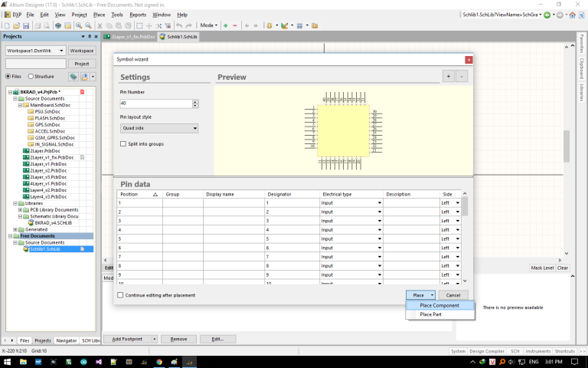Open the Pin layout style dropdown
Screen dimensions: 588x368
coord(158,128)
